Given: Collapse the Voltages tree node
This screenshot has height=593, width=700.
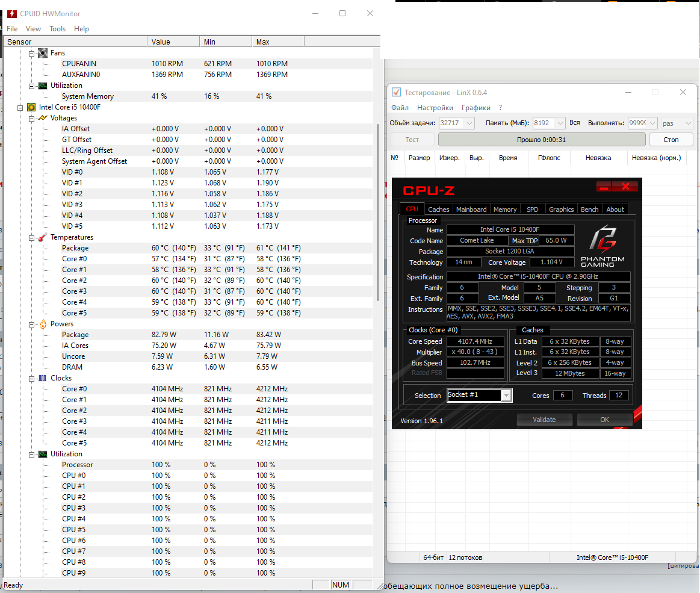Looking at the screenshot, I should pyautogui.click(x=32, y=119).
